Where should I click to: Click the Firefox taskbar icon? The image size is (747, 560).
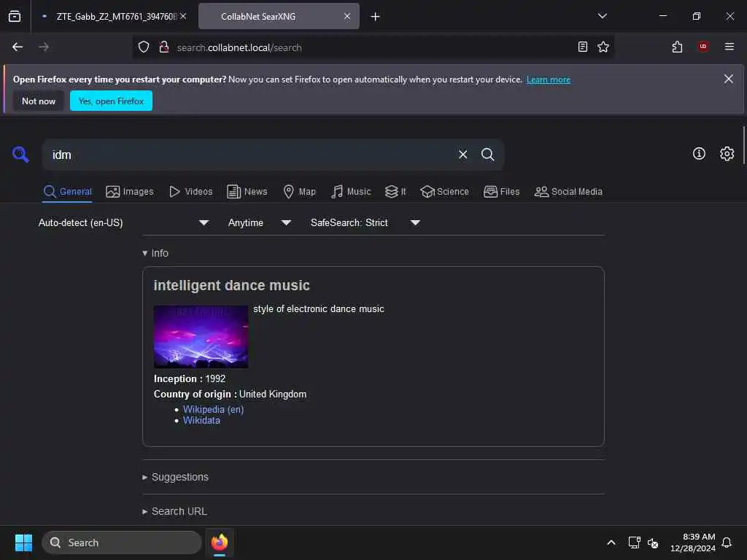coord(220,542)
